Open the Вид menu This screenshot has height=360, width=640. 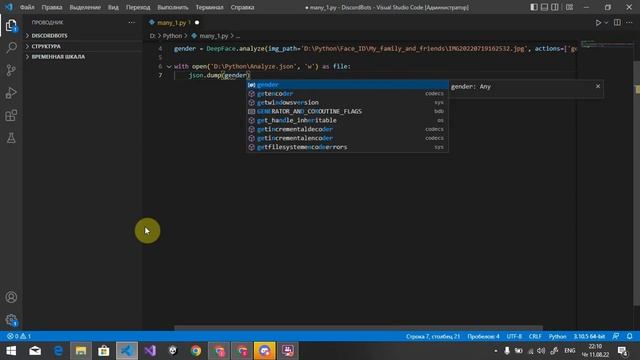click(x=113, y=7)
